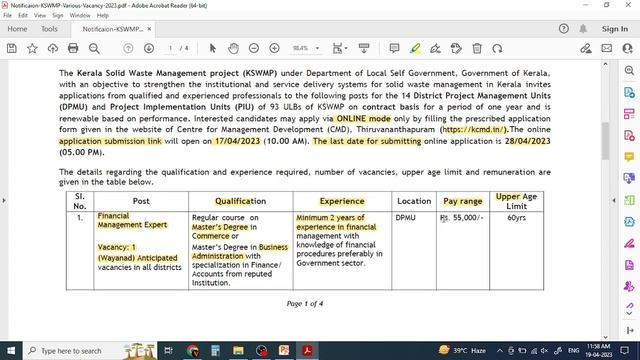
Task: Open PowerPoint from the taskbar
Action: pyautogui.click(x=284, y=351)
